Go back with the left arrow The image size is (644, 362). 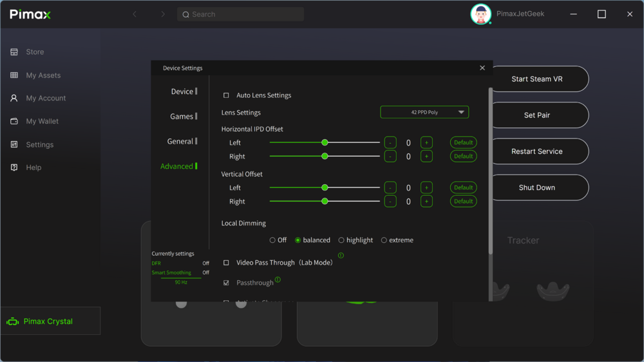tap(135, 14)
